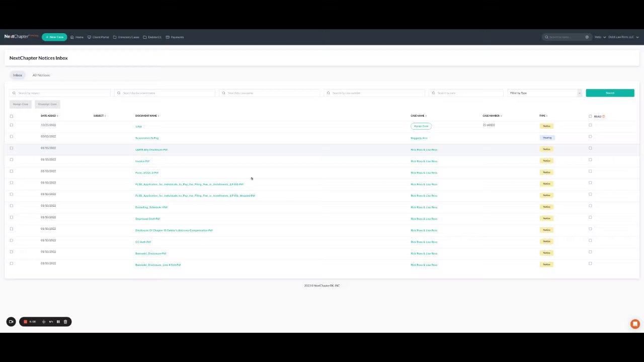Select checkbox for Invoice-Pdf row
The height and width of the screenshot is (362, 644).
pyautogui.click(x=12, y=160)
